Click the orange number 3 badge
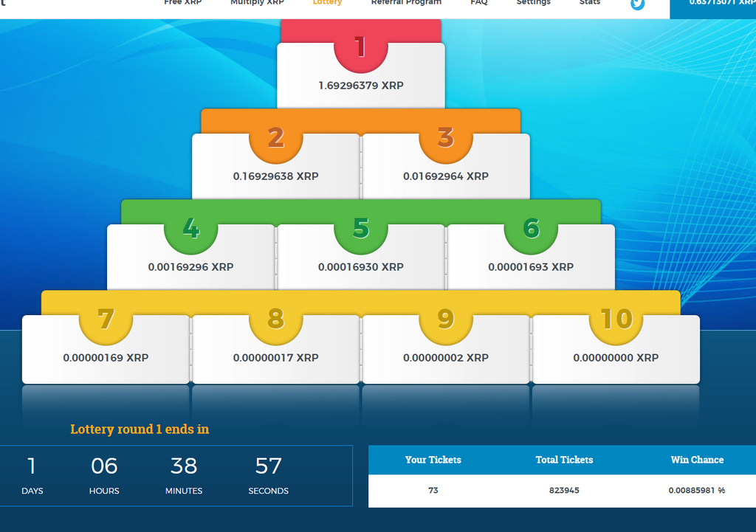756x532 pixels. (x=446, y=138)
